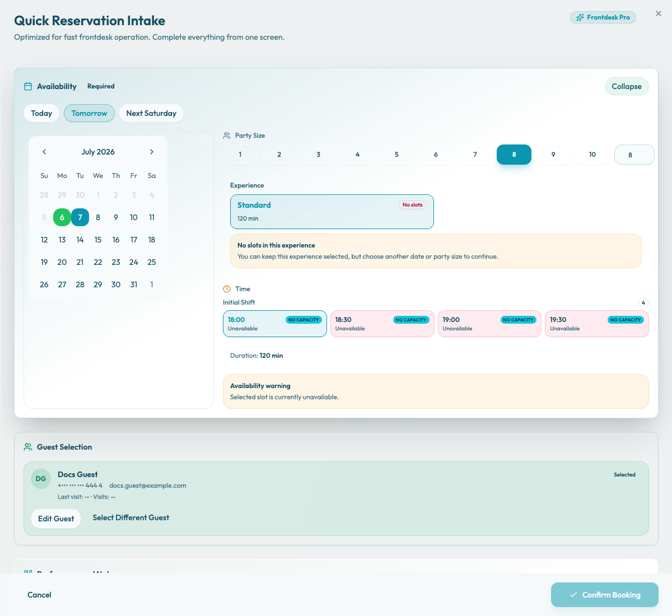Click the Edit Guest button

point(56,519)
